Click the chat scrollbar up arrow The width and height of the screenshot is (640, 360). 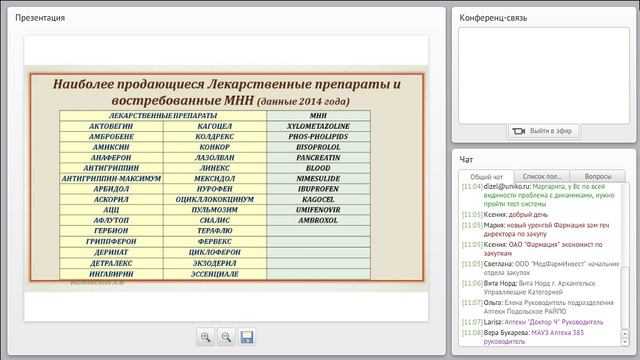click(624, 333)
